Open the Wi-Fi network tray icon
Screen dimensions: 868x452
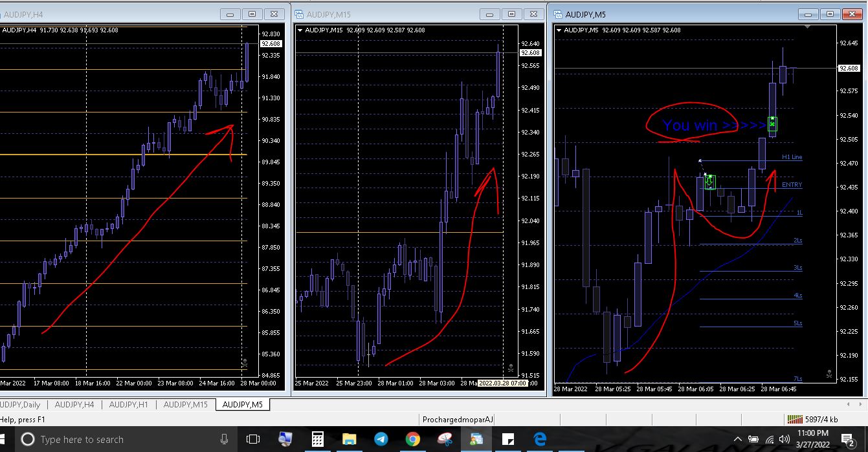tap(770, 439)
